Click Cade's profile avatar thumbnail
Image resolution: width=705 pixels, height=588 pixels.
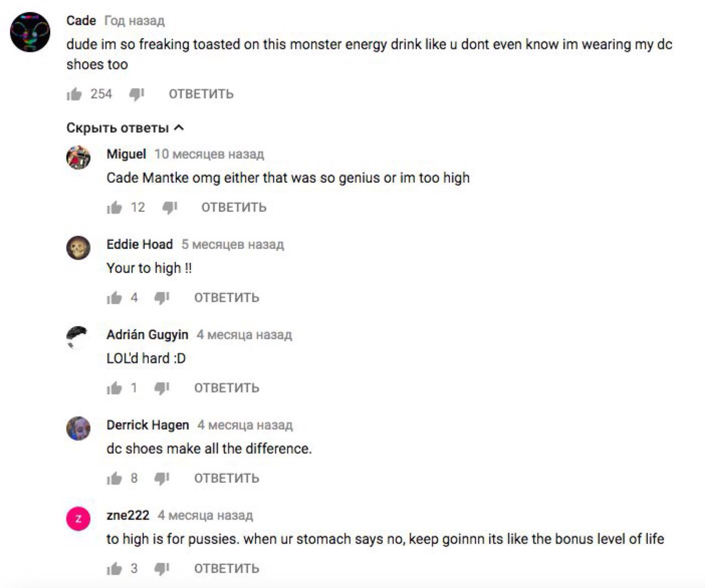pos(30,32)
